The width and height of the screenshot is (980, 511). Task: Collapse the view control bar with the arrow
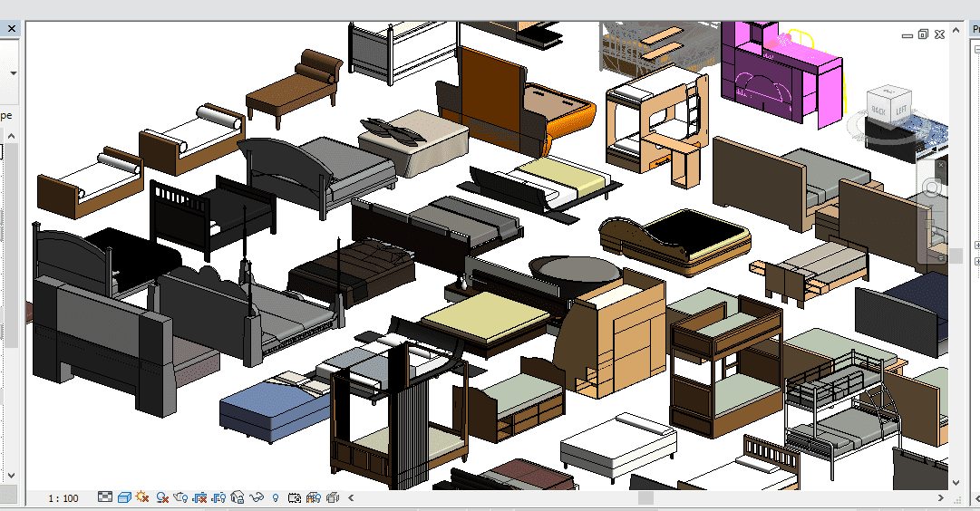[x=351, y=497]
